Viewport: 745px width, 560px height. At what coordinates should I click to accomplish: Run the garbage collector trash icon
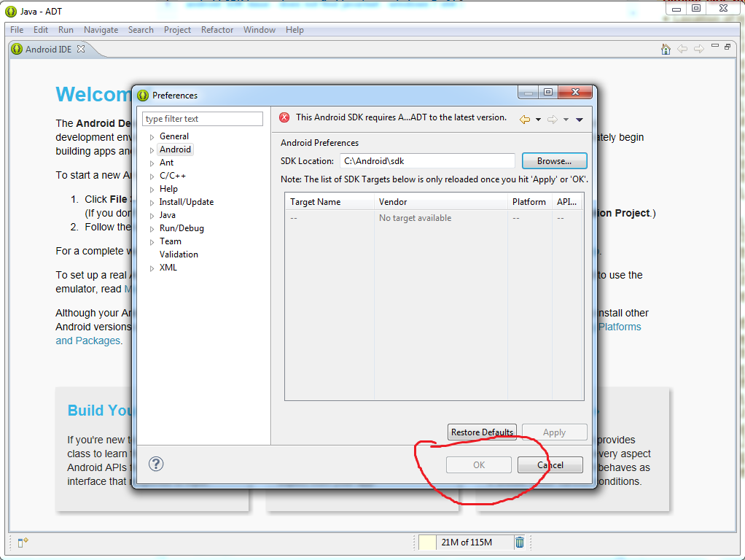520,542
